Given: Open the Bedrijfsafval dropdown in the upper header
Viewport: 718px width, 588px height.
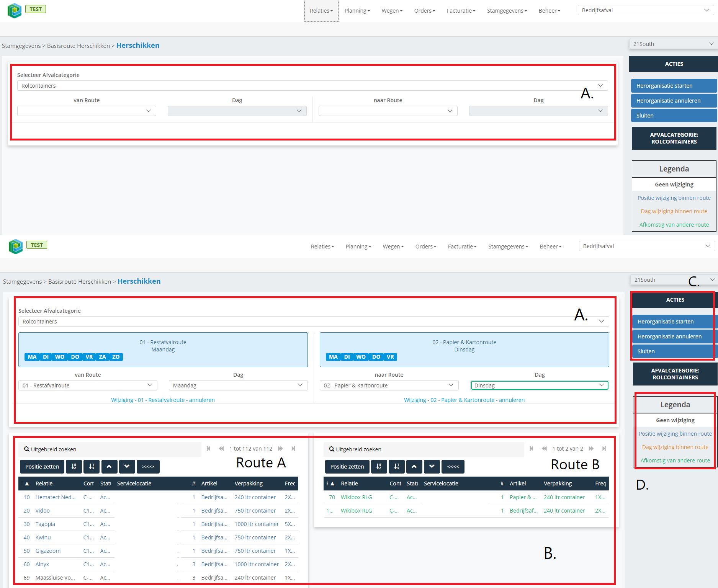Looking at the screenshot, I should [x=646, y=10].
